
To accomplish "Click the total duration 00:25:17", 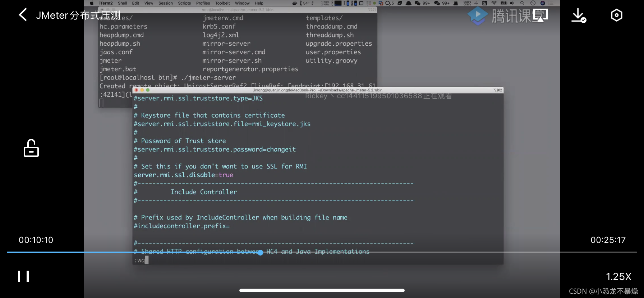I will 608,240.
